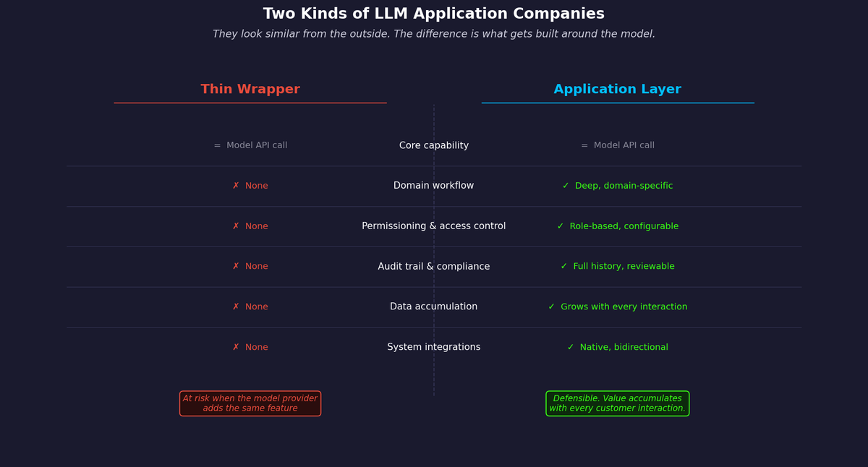Click the Core capability row label
This screenshot has height=467, width=868.
(x=433, y=145)
